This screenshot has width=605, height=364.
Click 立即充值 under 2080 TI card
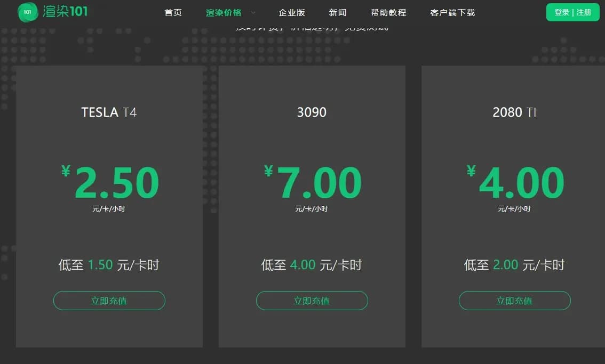coord(514,301)
